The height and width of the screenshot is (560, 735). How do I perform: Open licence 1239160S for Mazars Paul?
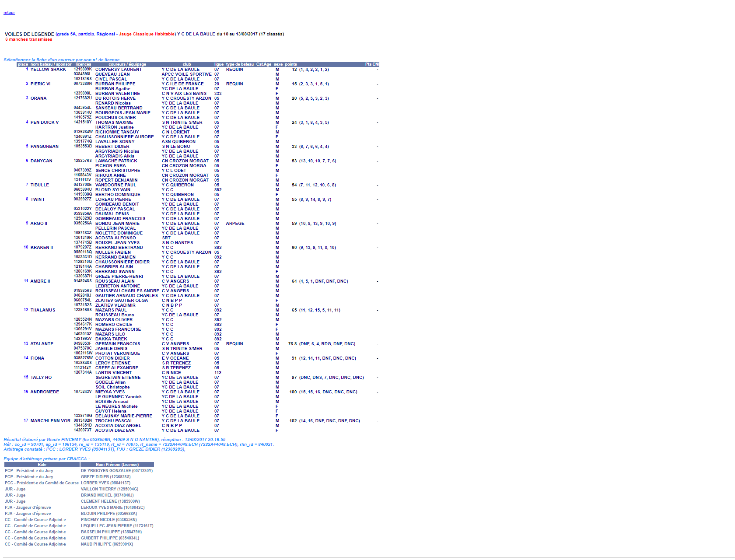click(x=83, y=310)
